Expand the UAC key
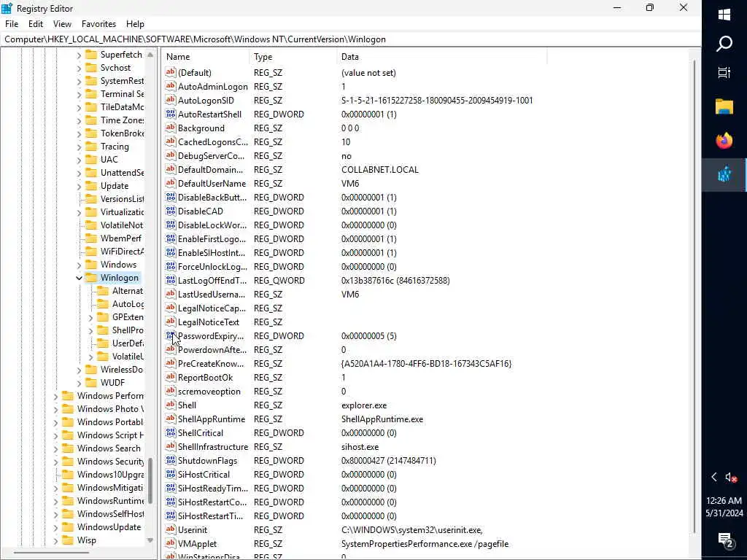The width and height of the screenshot is (747, 560). 79,160
